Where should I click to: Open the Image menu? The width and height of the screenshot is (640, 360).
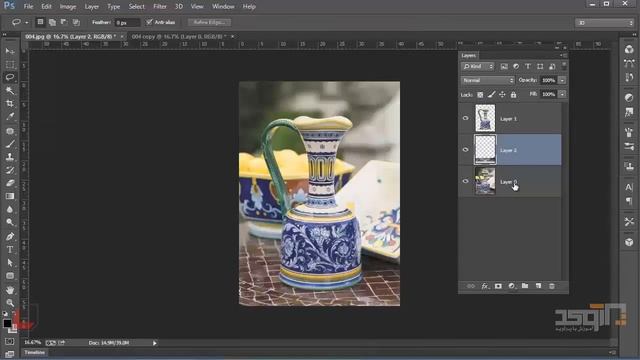(x=68, y=7)
